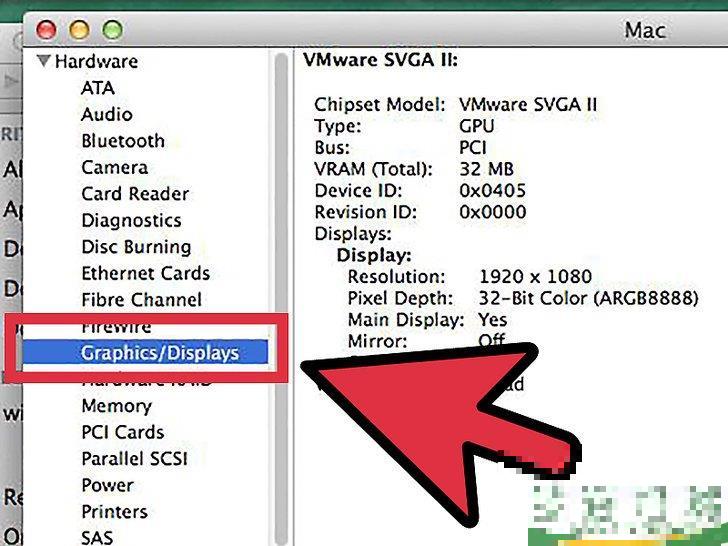Click the highlighted Graphics/Displays item
728x546 pixels.
[x=160, y=353]
